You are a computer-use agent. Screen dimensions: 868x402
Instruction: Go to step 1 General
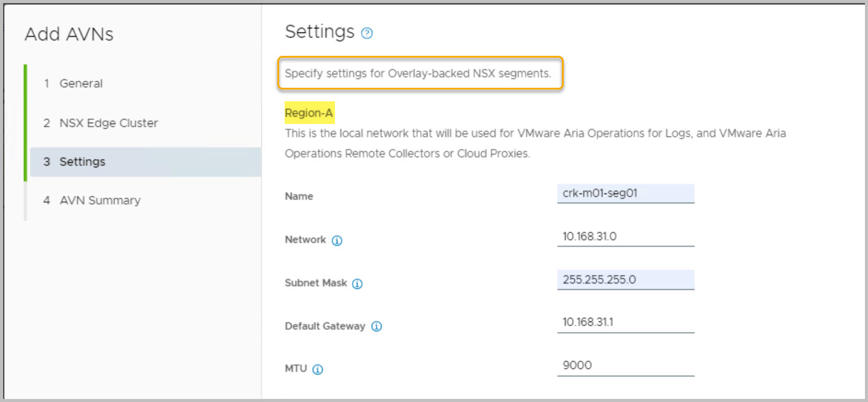(x=80, y=83)
